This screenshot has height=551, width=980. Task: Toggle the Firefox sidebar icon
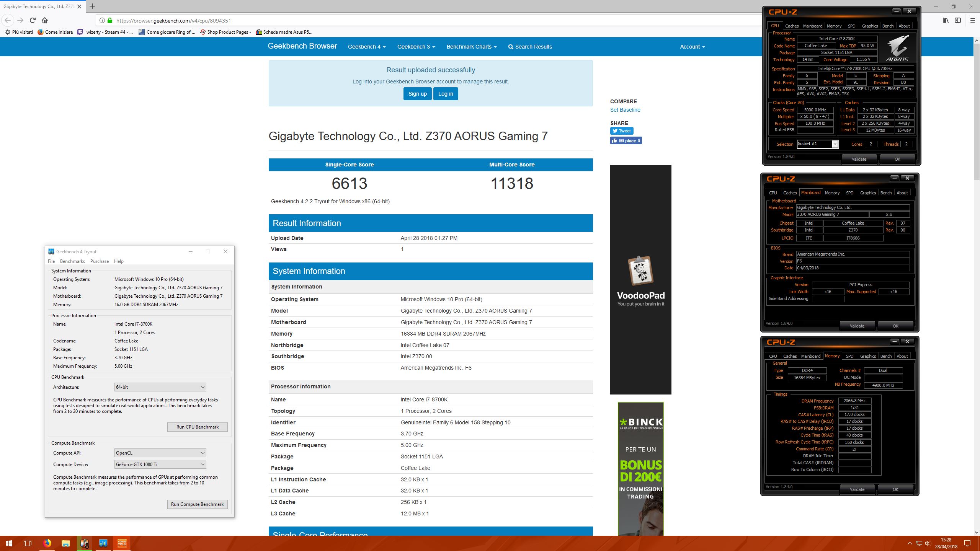(958, 20)
